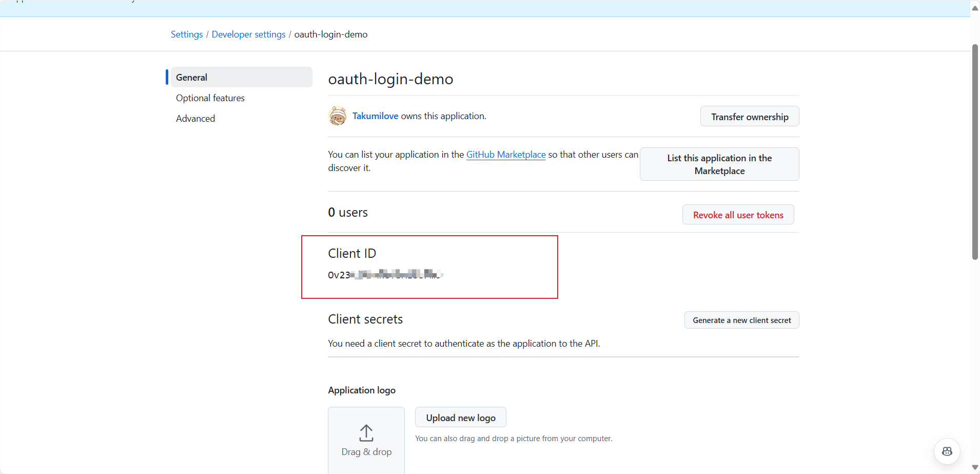Click the scrollbar up arrow
980x474 pixels.
[975, 8]
